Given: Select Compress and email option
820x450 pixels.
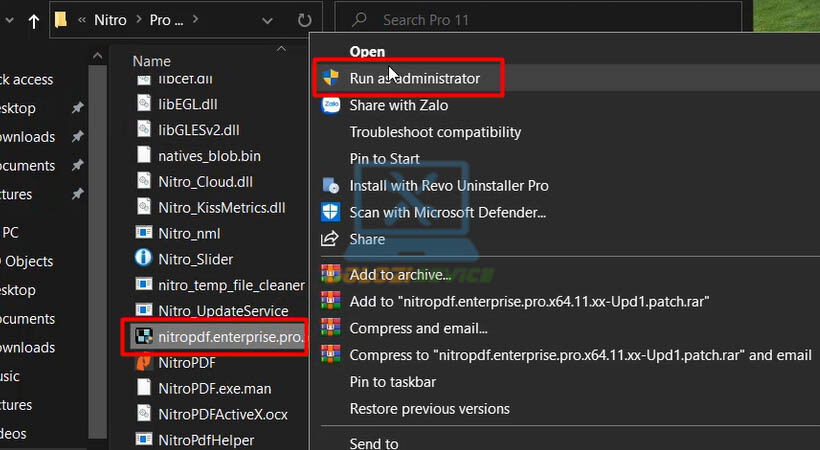Looking at the screenshot, I should [418, 328].
